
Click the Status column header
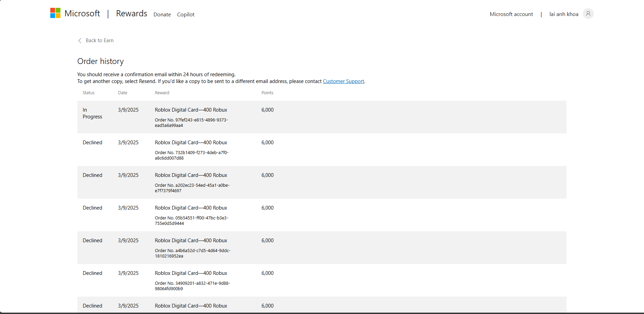click(x=88, y=93)
